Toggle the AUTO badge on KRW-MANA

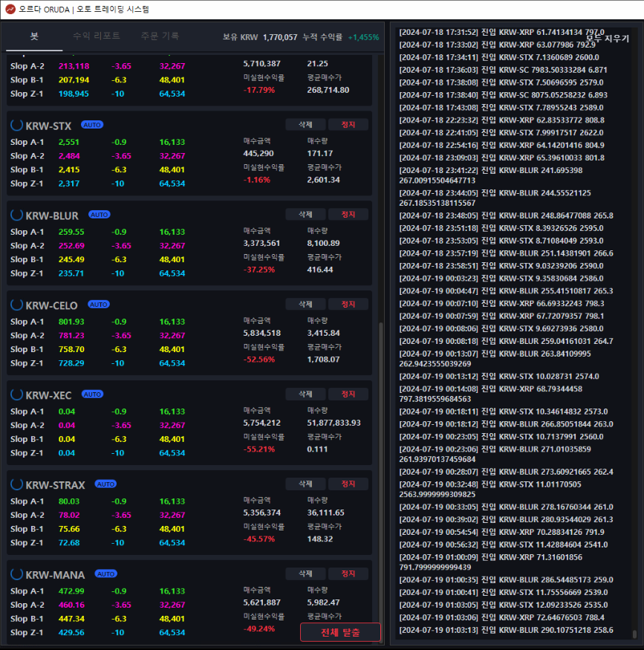pyautogui.click(x=106, y=574)
